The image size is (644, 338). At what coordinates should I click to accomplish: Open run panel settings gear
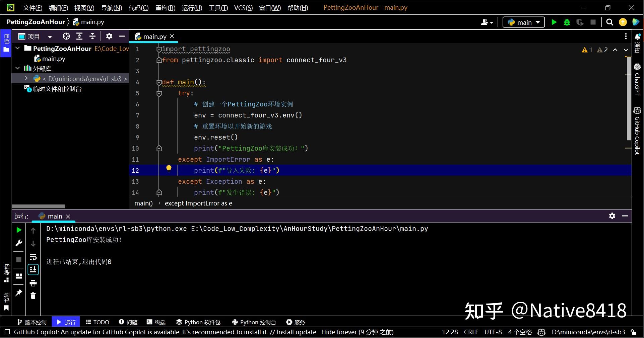[x=612, y=216]
